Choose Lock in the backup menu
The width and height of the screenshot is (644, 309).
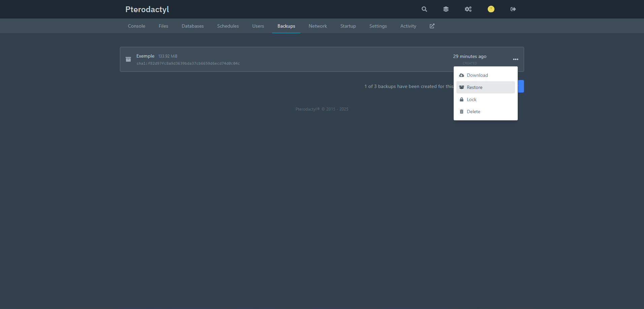pos(486,99)
